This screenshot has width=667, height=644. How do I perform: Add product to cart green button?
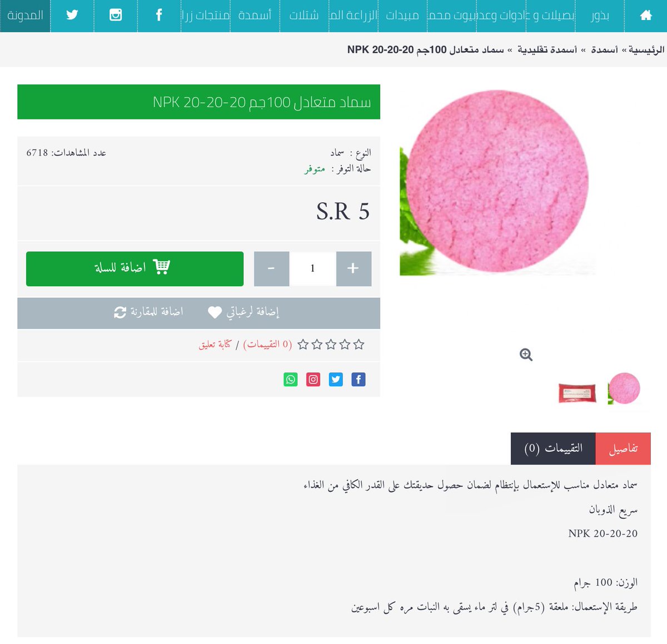click(x=135, y=269)
